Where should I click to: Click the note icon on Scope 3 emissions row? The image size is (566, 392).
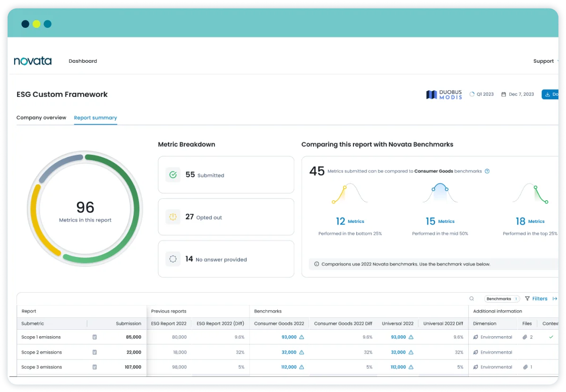tap(94, 367)
